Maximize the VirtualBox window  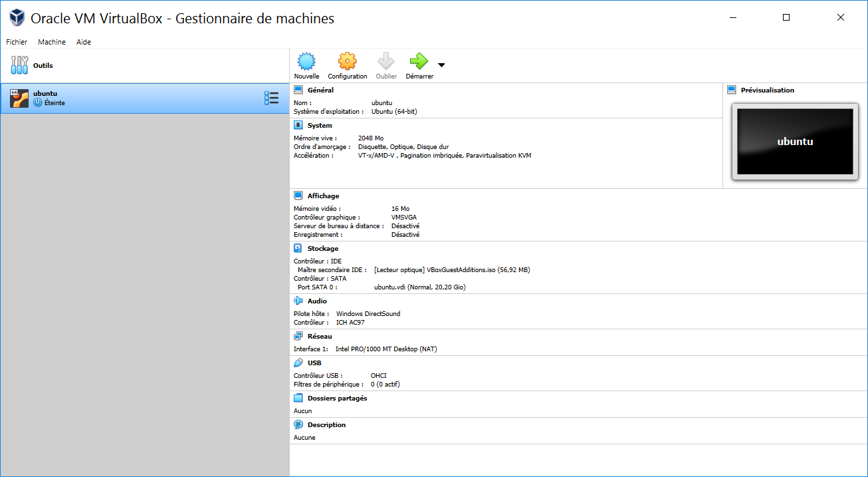click(786, 18)
